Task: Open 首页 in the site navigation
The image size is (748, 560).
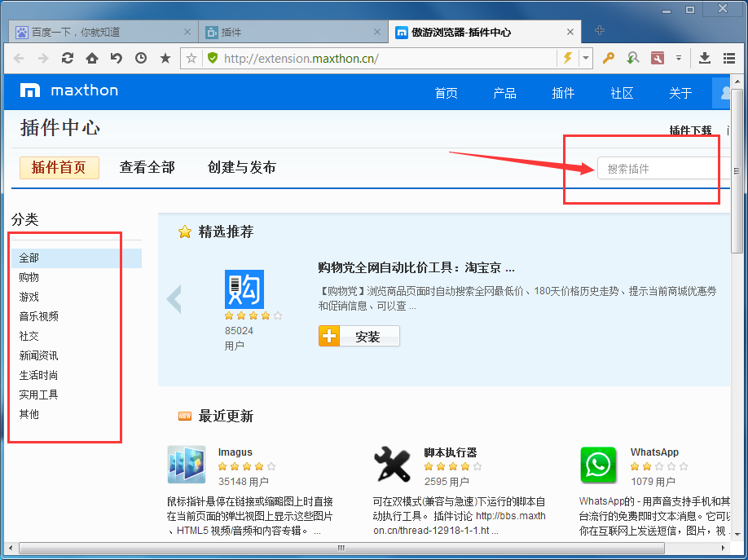Action: (x=446, y=93)
